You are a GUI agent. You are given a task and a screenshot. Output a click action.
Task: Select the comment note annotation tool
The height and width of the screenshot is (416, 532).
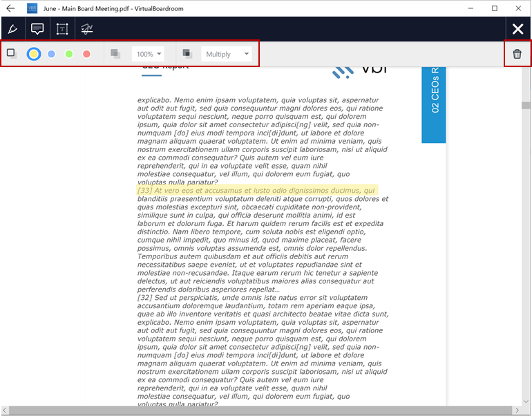pos(37,29)
